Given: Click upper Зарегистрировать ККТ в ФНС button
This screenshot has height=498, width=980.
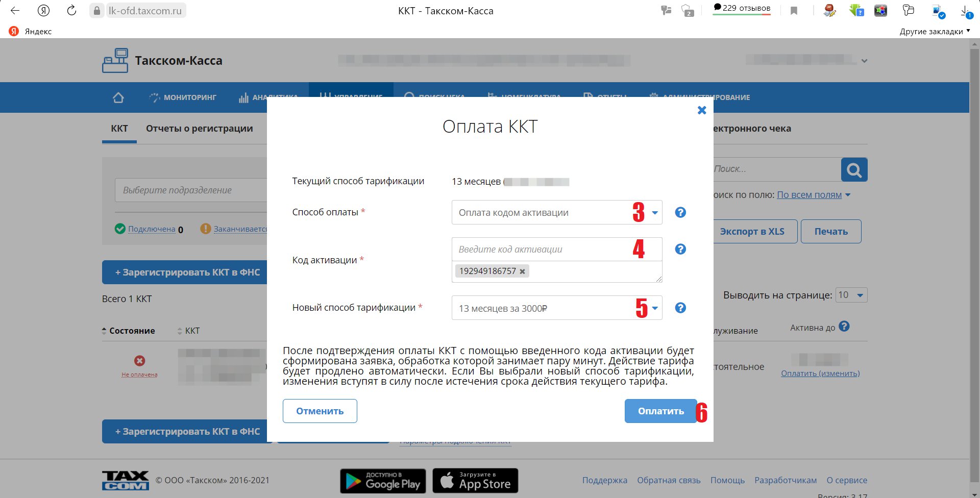Looking at the screenshot, I should [184, 272].
